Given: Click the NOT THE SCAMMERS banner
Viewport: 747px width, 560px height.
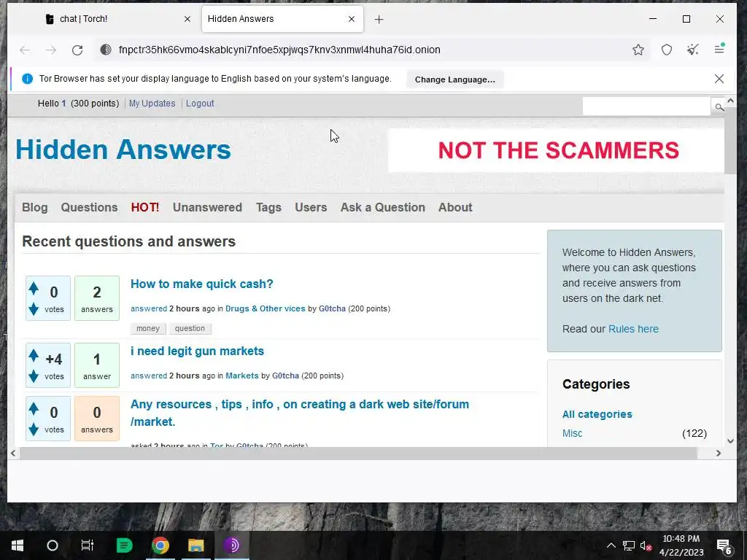Looking at the screenshot, I should 557,150.
